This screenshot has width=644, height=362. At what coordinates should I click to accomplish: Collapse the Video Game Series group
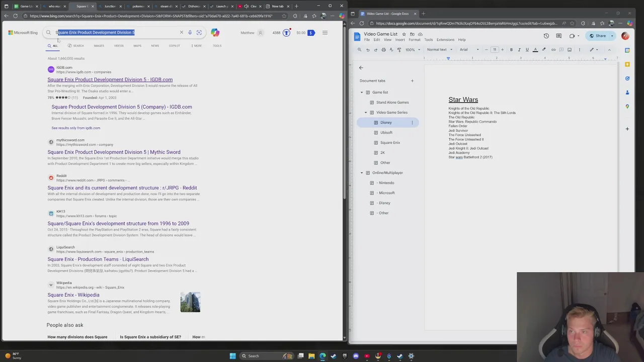tap(366, 113)
